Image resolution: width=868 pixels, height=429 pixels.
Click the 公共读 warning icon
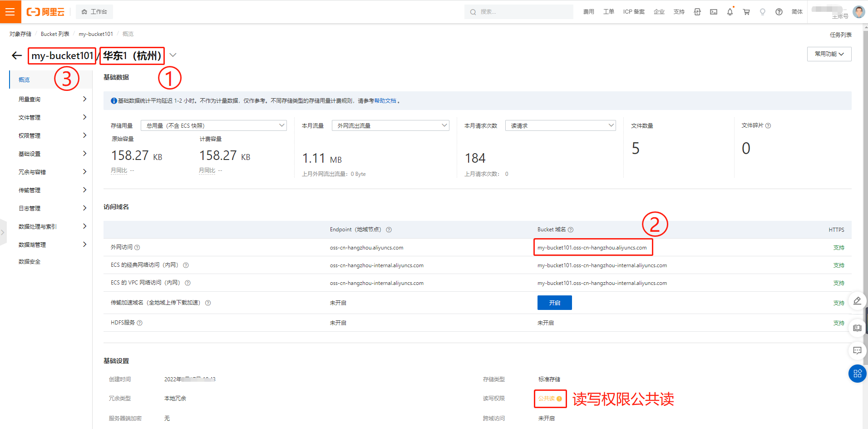coord(559,399)
